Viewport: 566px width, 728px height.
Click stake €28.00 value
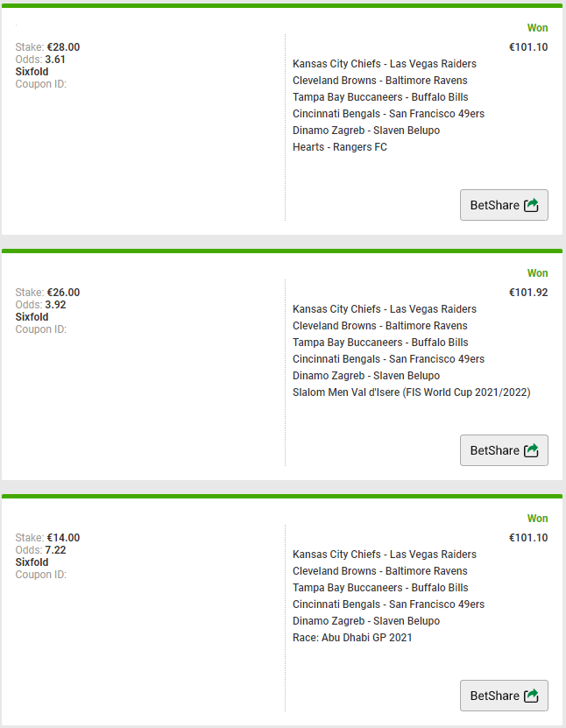(x=63, y=47)
